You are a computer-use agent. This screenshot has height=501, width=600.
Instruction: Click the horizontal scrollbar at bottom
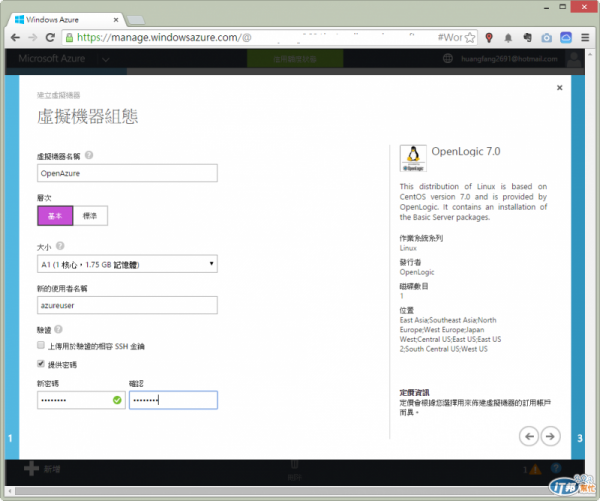click(283, 490)
